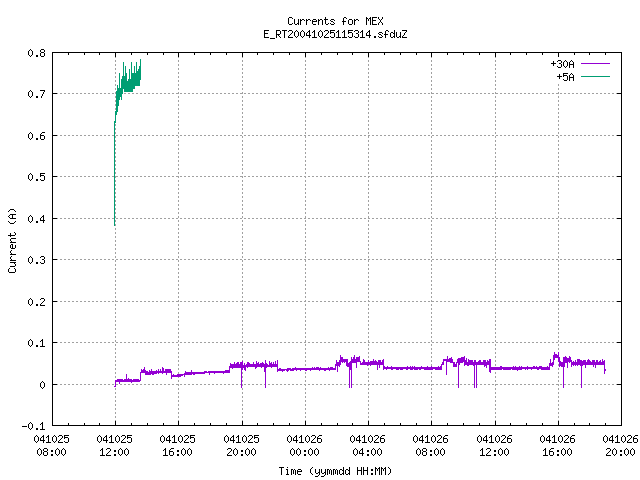Image resolution: width=640 pixels, height=480 pixels.
Task: Click y-axis tick label 0.4
Action: point(36,219)
